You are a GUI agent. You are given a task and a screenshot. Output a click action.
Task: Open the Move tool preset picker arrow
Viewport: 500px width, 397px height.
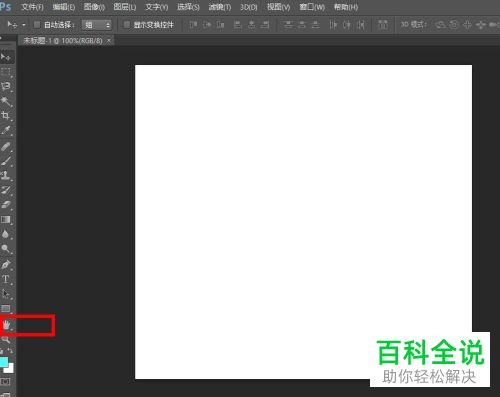24,25
